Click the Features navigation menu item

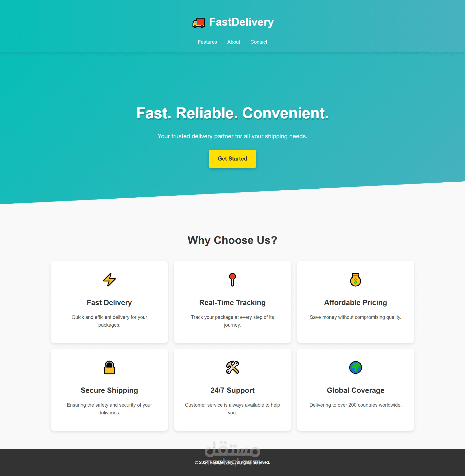coord(207,42)
